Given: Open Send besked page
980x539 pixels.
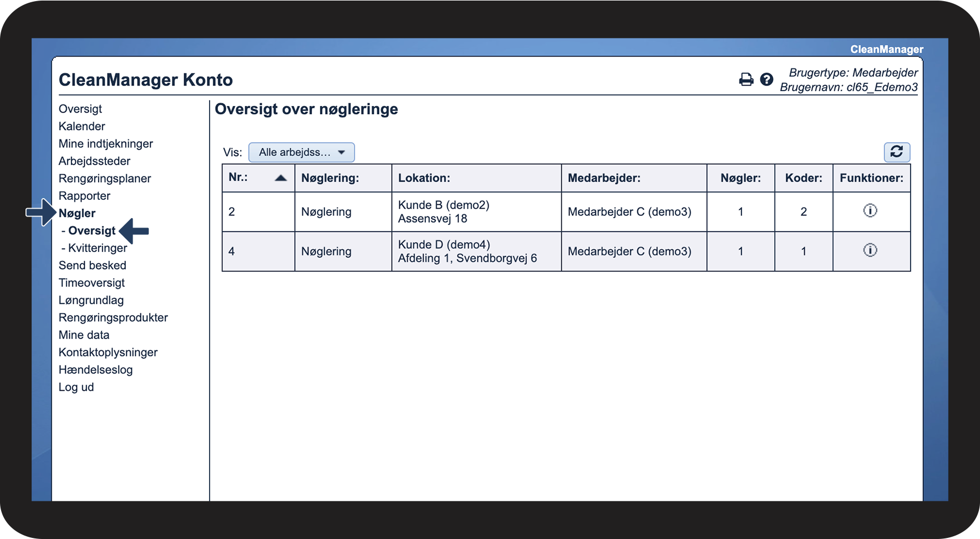Looking at the screenshot, I should click(x=93, y=265).
